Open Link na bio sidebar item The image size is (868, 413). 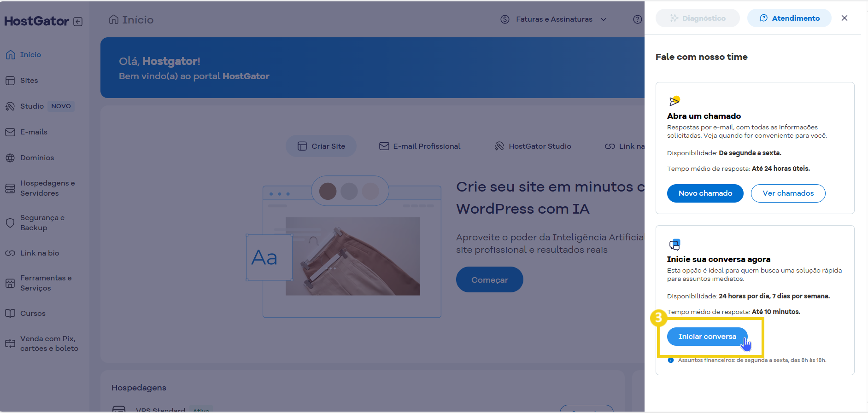pos(40,253)
